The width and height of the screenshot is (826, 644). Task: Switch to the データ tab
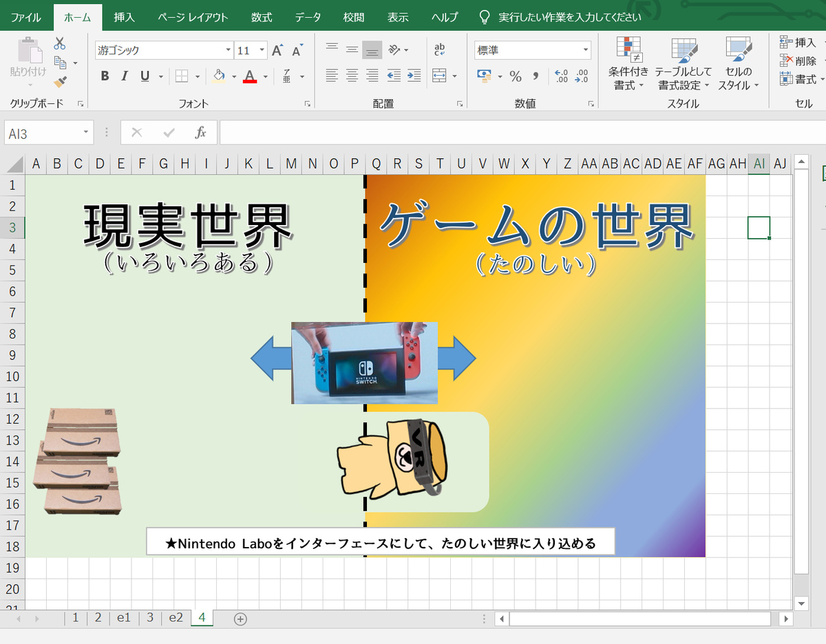point(308,17)
